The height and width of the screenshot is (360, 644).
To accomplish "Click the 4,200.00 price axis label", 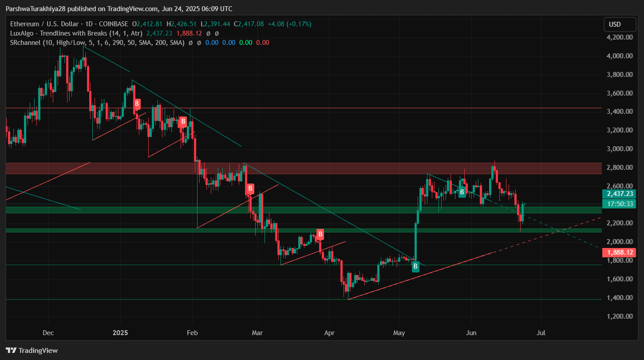I will tap(619, 37).
